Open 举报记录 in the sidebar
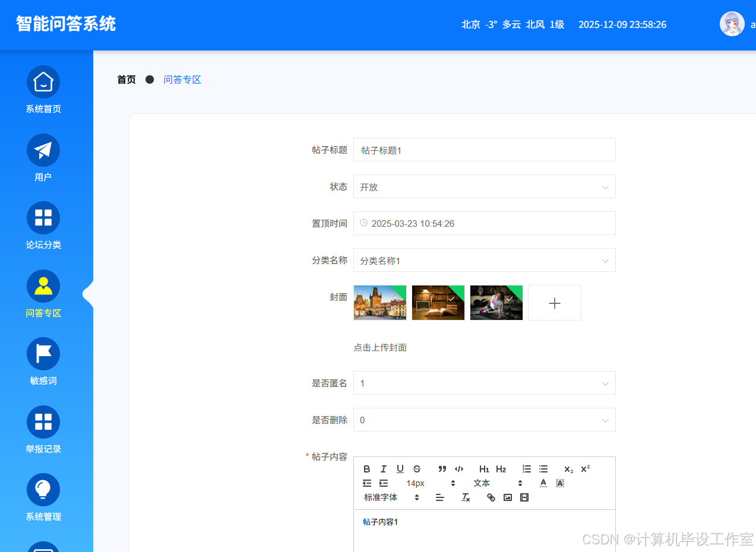This screenshot has height=552, width=756. coord(43,430)
